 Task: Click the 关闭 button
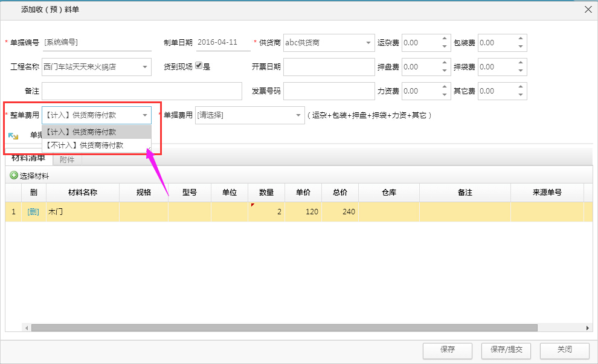tap(564, 350)
